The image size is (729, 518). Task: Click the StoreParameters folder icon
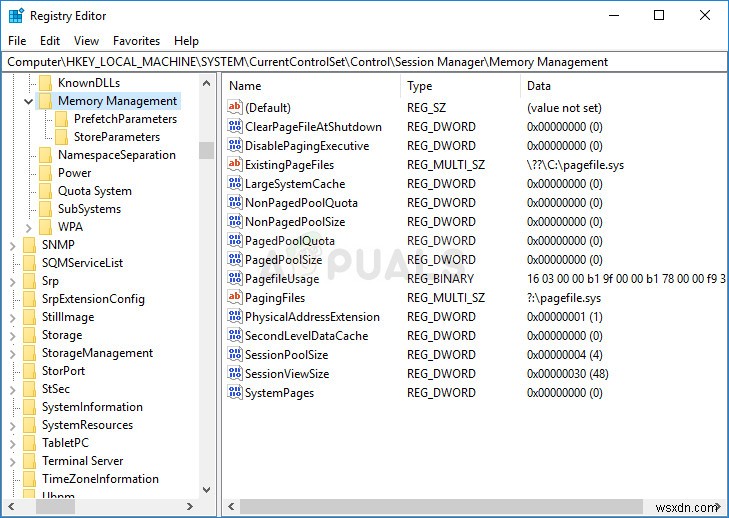(x=61, y=137)
